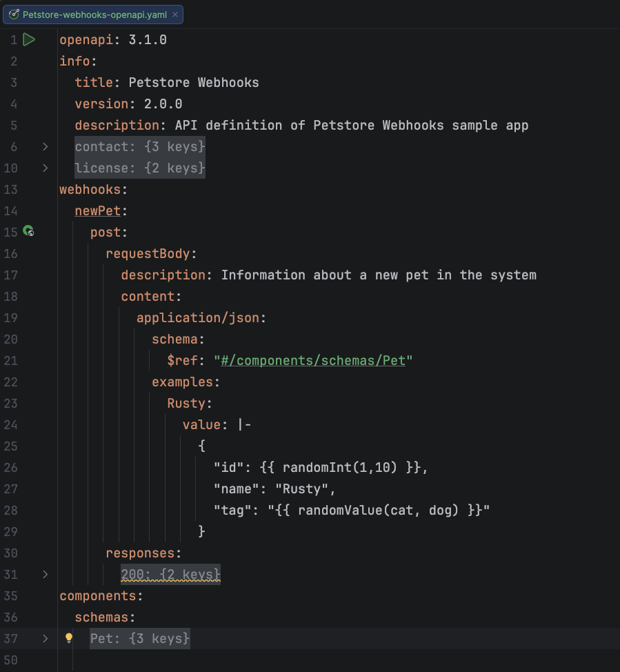Click the yellow lightbulb intention icon
The image size is (620, 672).
[x=69, y=639]
